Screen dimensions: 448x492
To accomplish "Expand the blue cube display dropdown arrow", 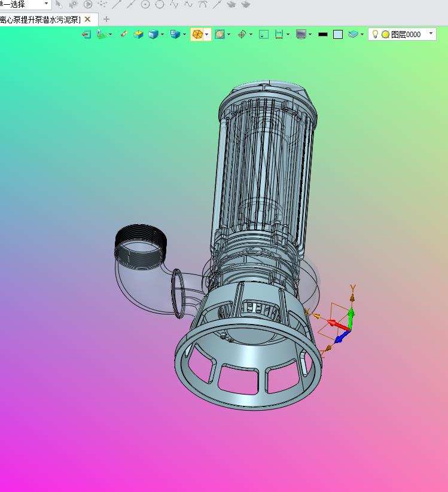I will click(162, 34).
